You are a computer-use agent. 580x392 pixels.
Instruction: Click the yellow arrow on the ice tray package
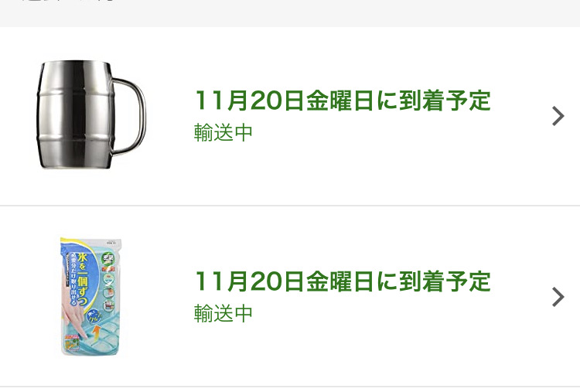coord(96,332)
